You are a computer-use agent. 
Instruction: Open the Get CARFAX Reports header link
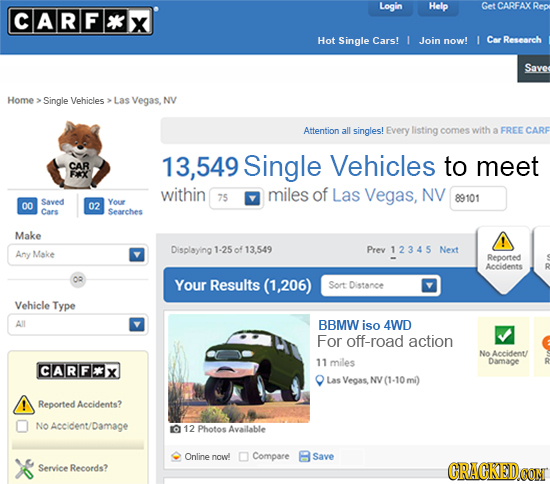515,6
